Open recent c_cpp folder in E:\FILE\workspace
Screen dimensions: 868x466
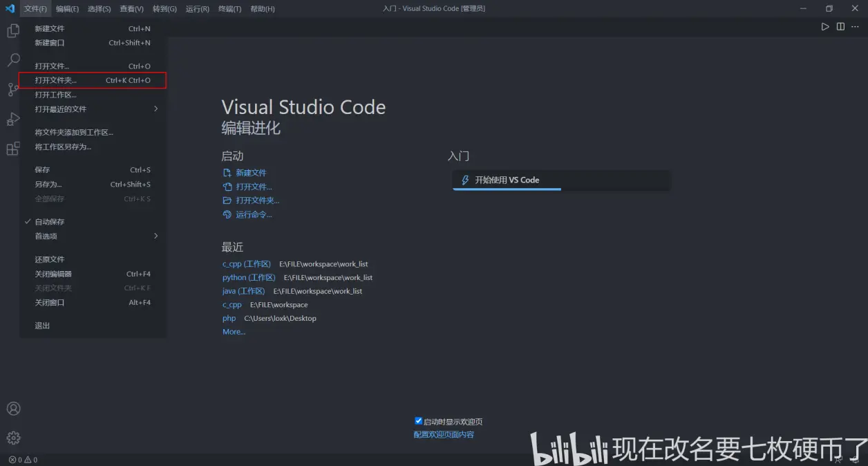point(232,305)
